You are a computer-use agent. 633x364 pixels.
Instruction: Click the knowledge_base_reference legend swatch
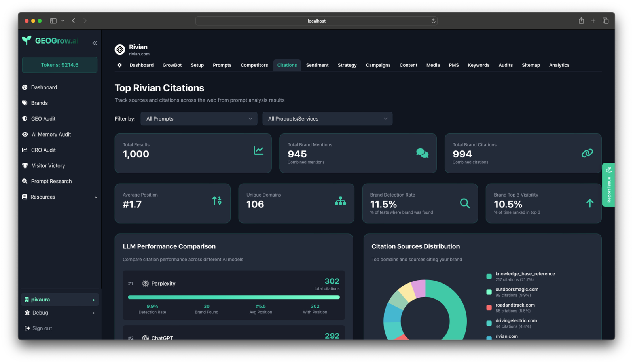[x=489, y=276]
